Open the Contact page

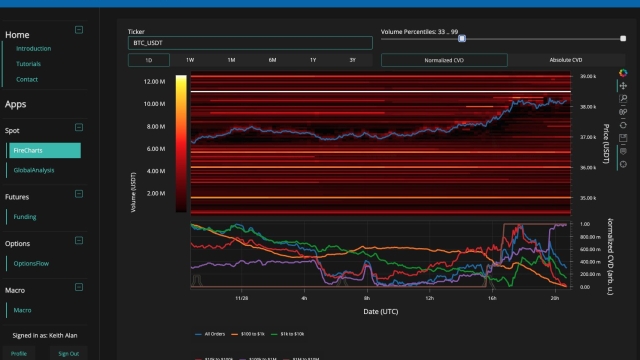tap(27, 80)
